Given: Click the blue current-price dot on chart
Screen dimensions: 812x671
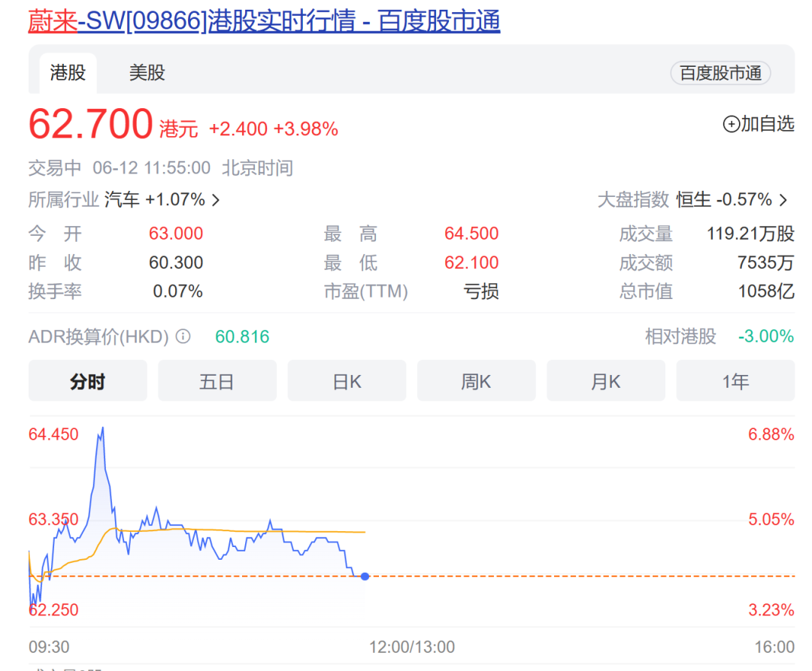Looking at the screenshot, I should [365, 576].
